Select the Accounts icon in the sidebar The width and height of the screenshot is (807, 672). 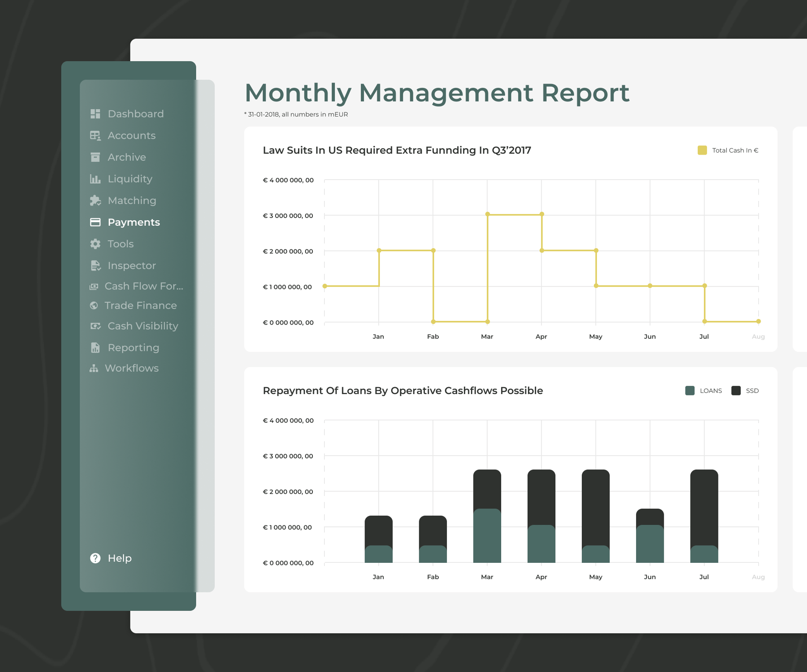[95, 135]
